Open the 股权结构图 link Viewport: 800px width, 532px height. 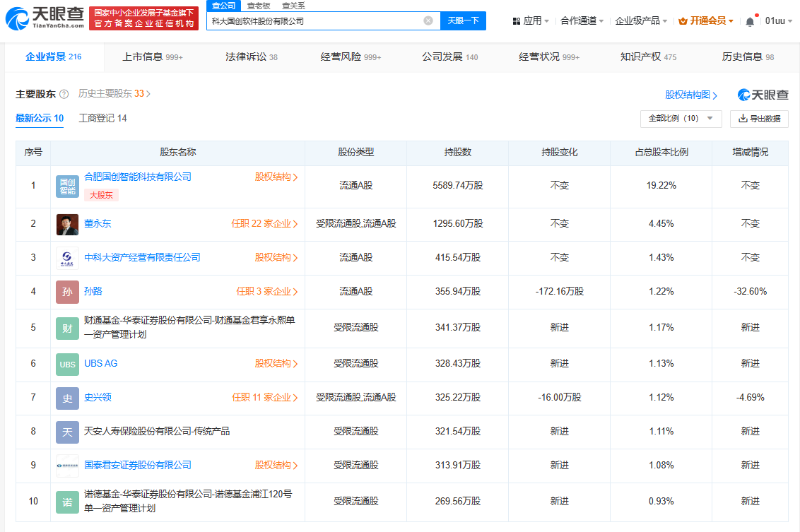tap(691, 95)
